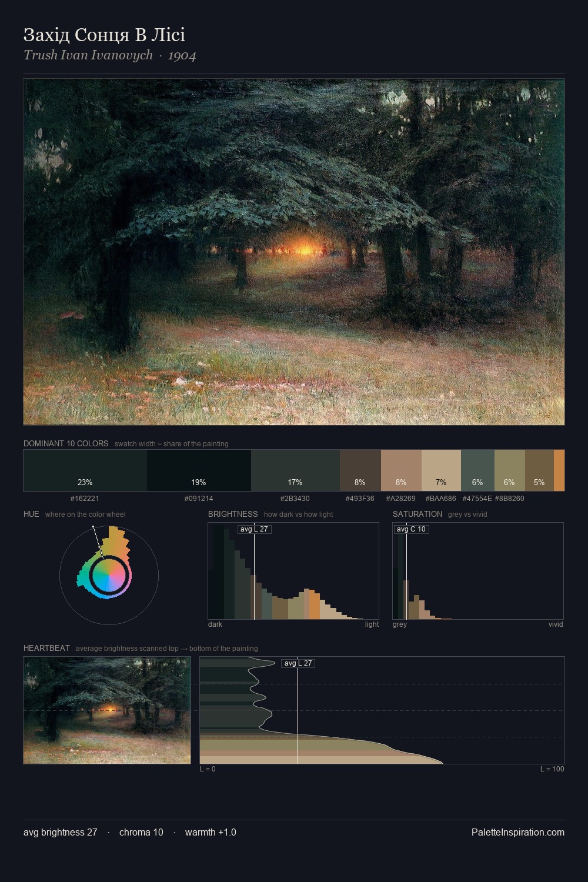Click the title 'Захід Сонця В Лісі'
This screenshot has width=588, height=882.
pos(104,35)
